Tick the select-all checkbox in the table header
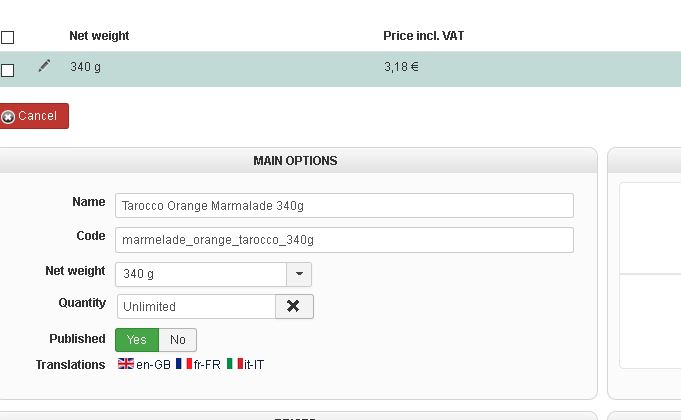Screen dimensions: 681x420 point(8,38)
